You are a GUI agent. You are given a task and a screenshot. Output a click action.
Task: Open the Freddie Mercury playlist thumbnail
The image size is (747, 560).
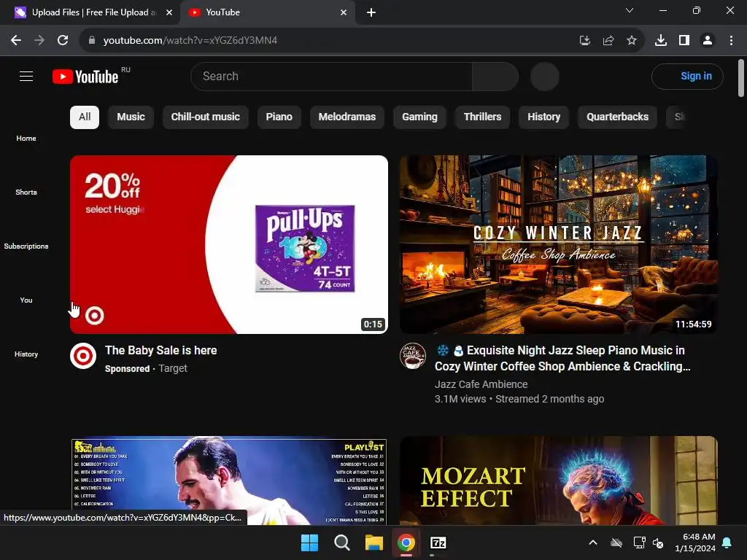pos(228,481)
